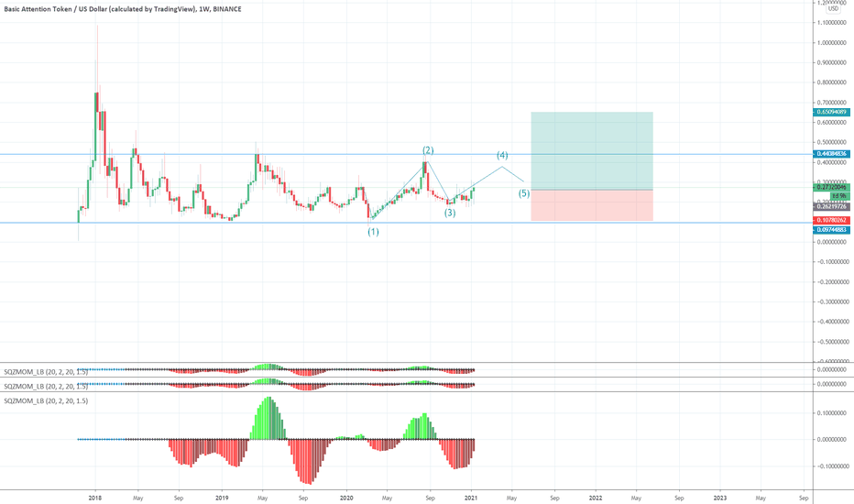854x504 pixels.
Task: Select the (5) Elliott wave label
Action: click(x=523, y=193)
